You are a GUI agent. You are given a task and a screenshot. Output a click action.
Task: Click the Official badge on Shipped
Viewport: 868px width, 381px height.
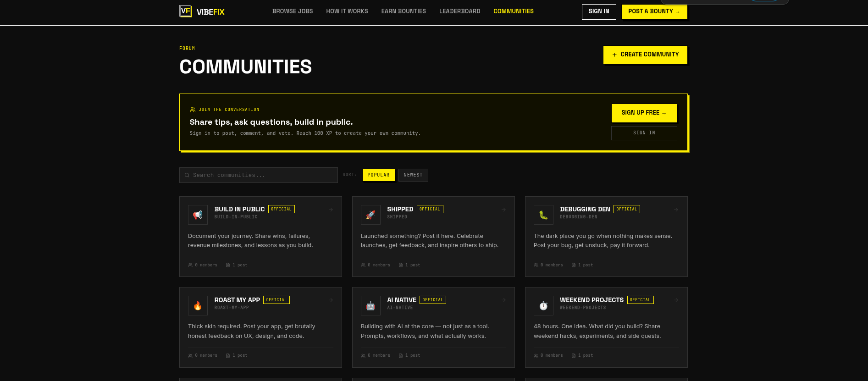click(430, 209)
